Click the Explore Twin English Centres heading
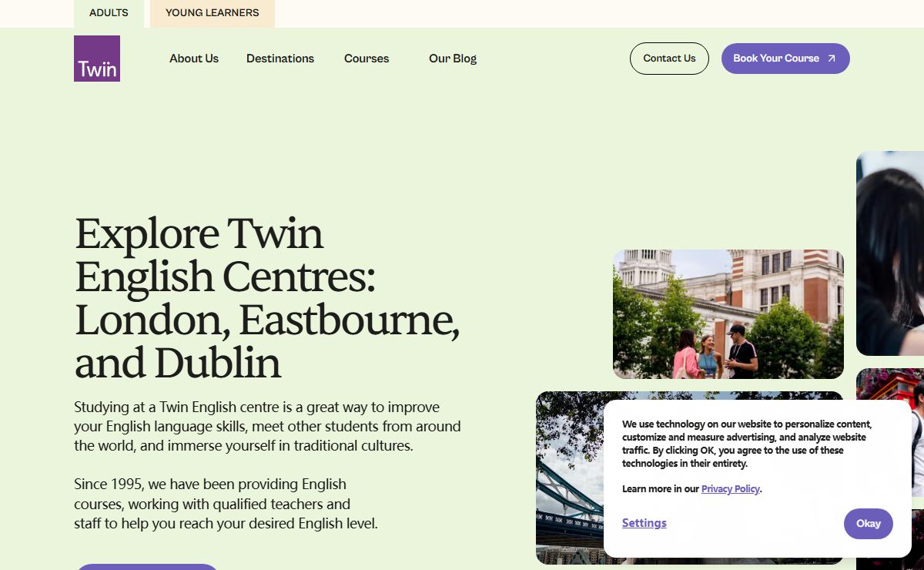Image resolution: width=924 pixels, height=570 pixels. [267, 298]
